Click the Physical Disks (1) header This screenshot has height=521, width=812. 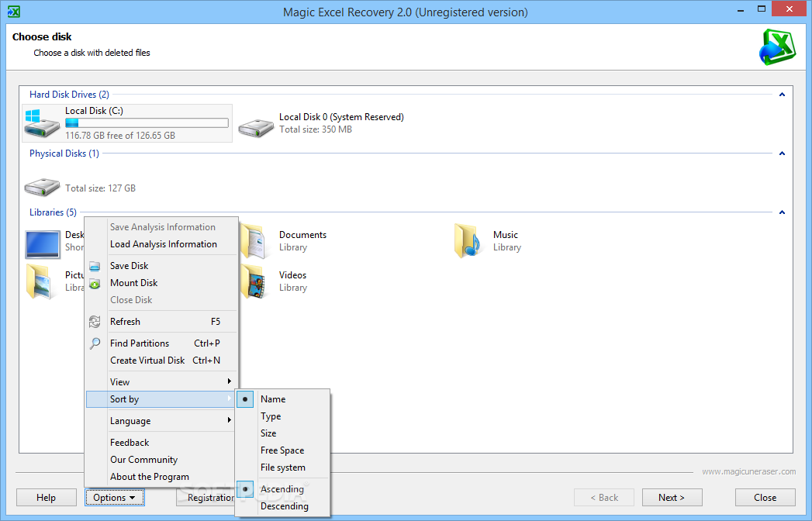64,154
